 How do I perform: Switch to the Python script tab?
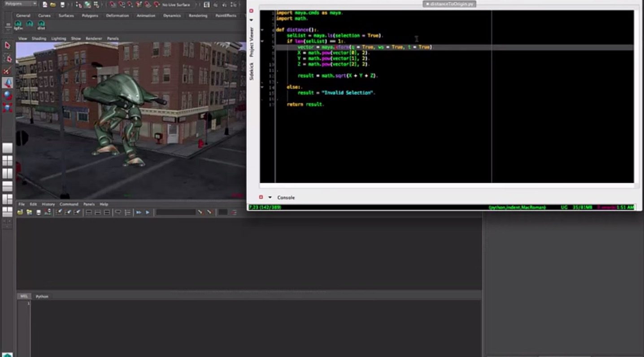[x=42, y=296]
